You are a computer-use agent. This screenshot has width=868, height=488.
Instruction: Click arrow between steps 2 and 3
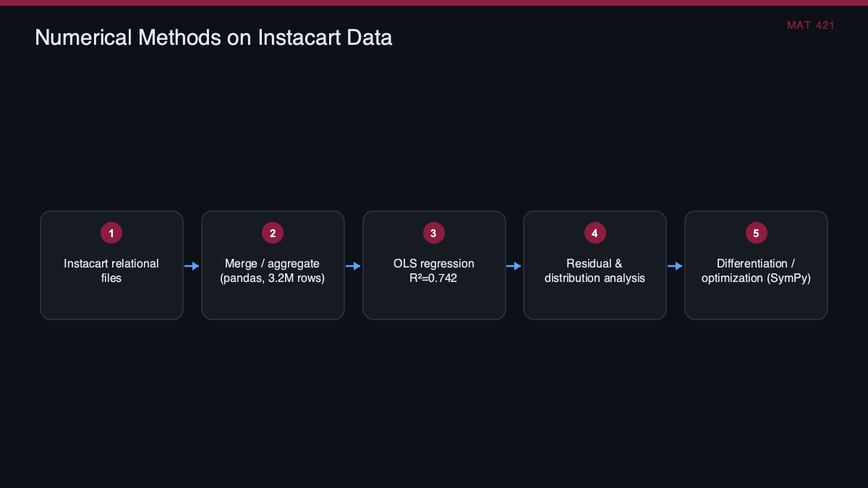tap(353, 266)
